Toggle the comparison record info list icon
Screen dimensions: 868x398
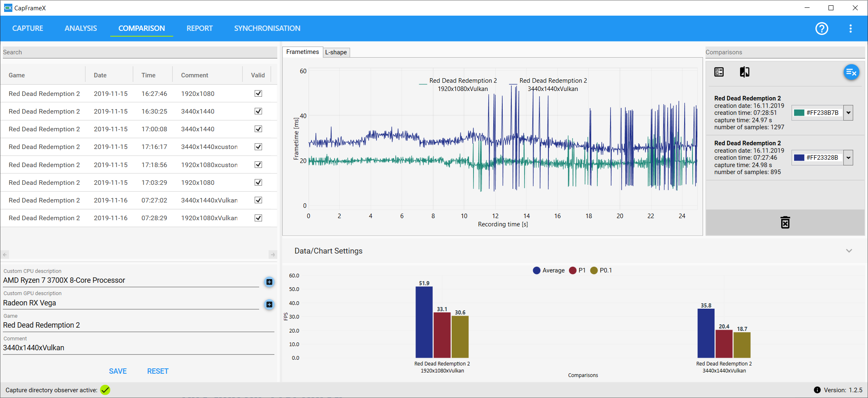(x=719, y=72)
